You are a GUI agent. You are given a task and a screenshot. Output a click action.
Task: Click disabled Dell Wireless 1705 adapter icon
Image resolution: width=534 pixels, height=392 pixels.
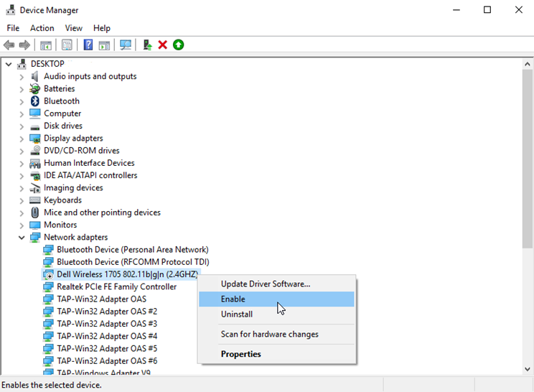point(48,274)
